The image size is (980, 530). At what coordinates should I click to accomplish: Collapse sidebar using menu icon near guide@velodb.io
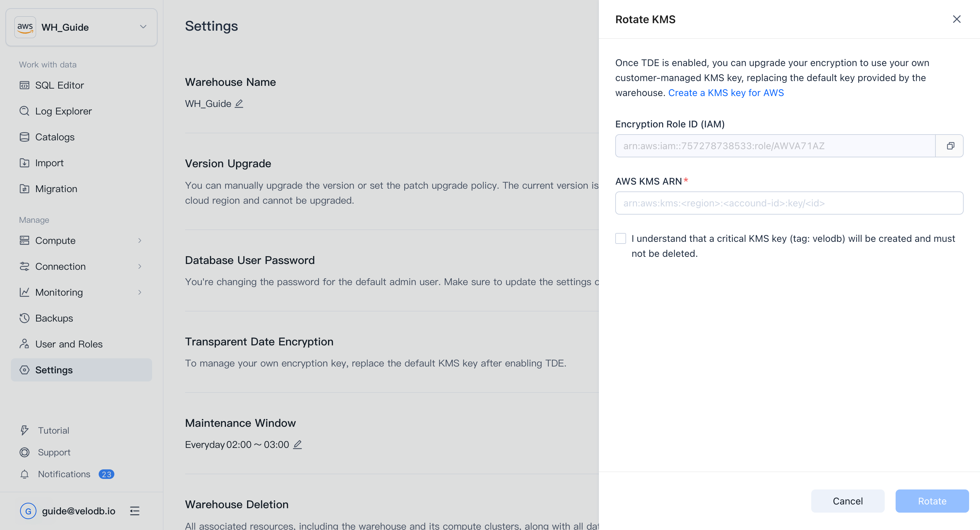pos(135,511)
